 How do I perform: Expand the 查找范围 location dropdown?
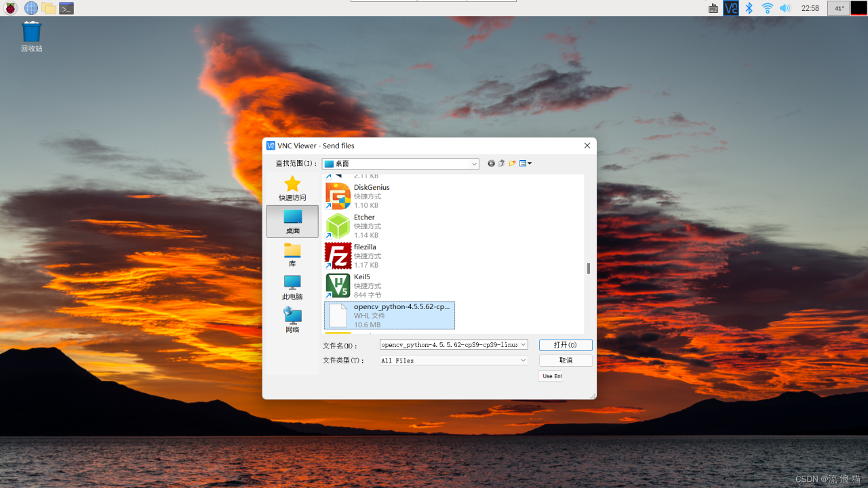[x=474, y=164]
